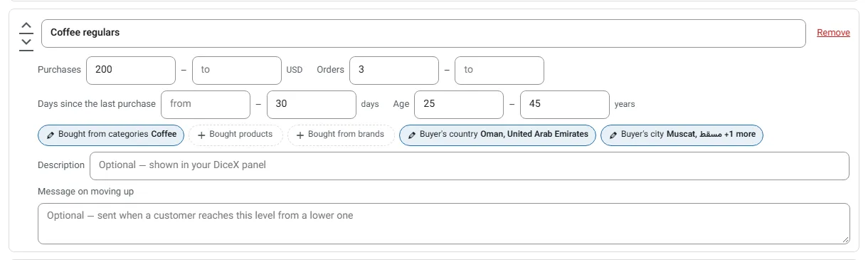Edit Buyer's country Oman, United Arab Emirates

[x=497, y=135]
